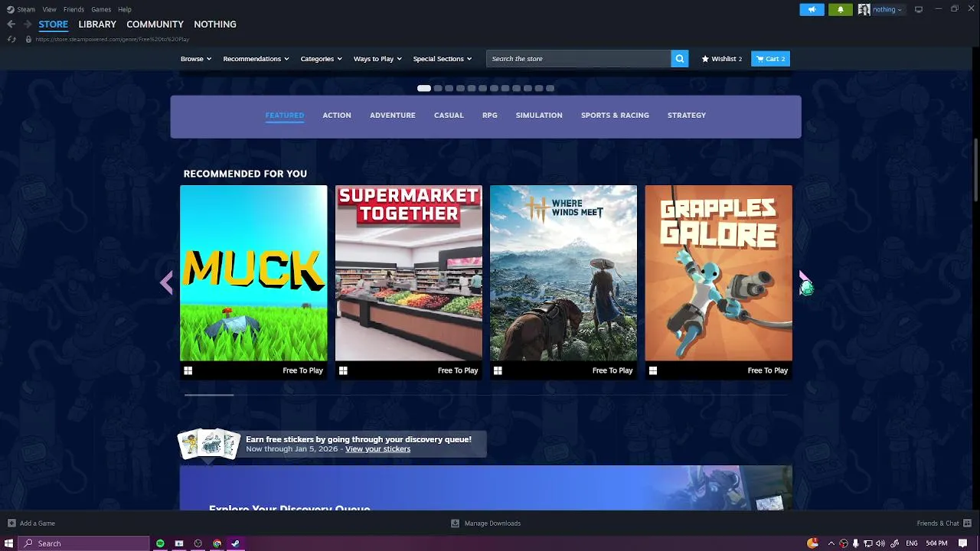Click the store URL address text
980x551 pixels.
point(112,39)
